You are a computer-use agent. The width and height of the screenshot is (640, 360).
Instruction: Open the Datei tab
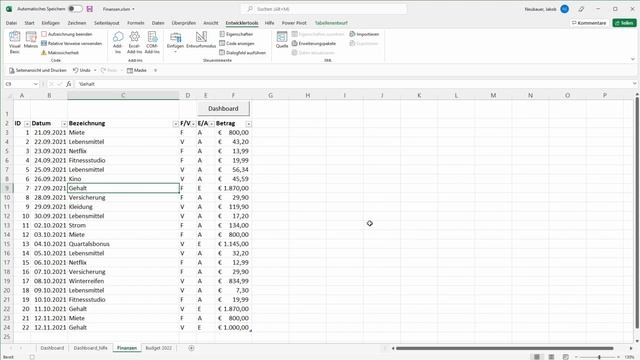click(11, 23)
